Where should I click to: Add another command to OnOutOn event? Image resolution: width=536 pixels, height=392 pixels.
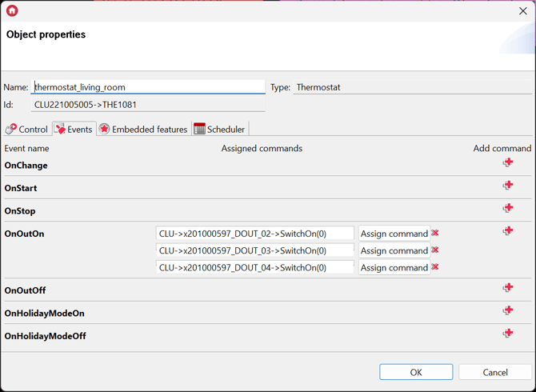pyautogui.click(x=508, y=231)
